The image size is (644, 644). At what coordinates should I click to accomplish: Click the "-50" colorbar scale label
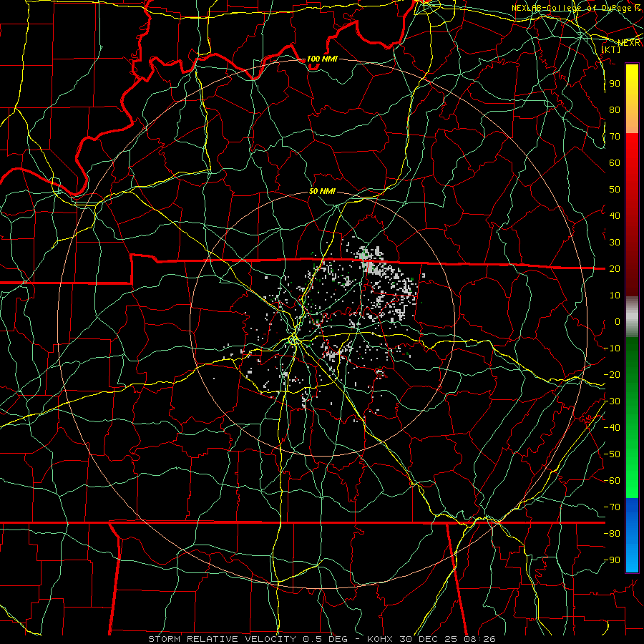tap(612, 454)
